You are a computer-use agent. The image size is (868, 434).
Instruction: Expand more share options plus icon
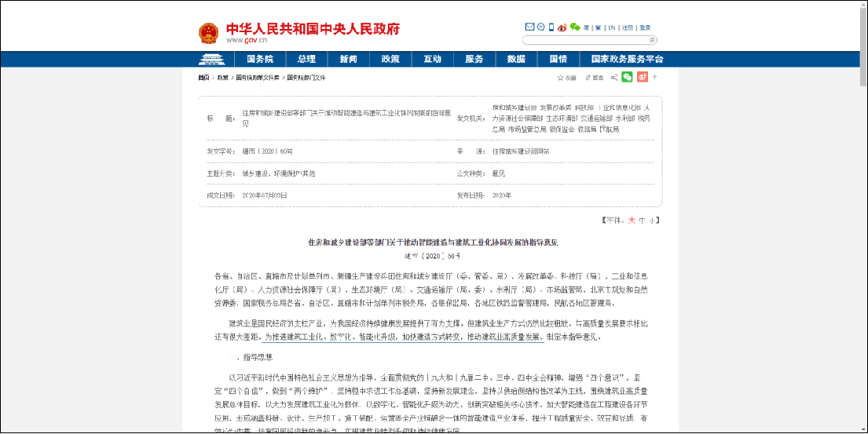655,77
